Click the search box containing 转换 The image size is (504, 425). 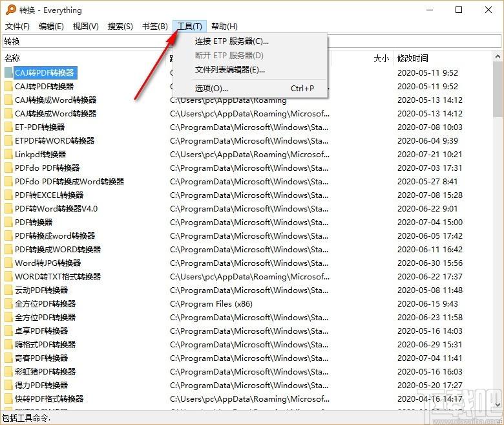[252, 41]
